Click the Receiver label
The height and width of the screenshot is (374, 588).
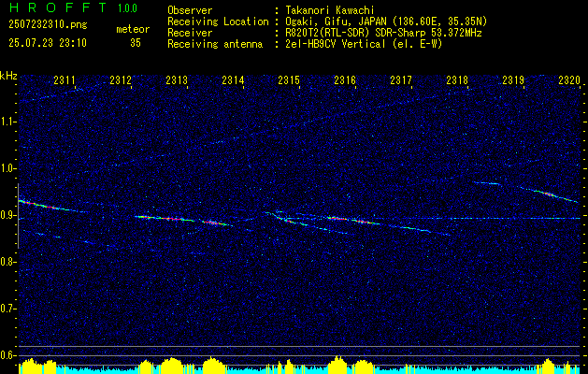(190, 33)
